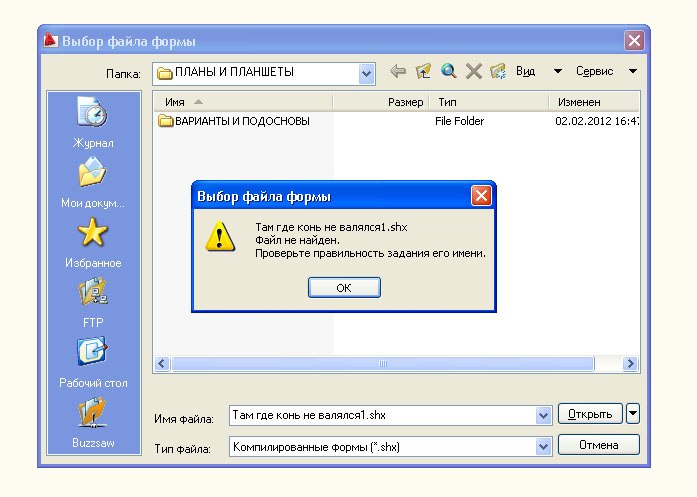Image resolution: width=697 pixels, height=497 pixels.
Task: Click the search the web icon
Action: tap(448, 72)
